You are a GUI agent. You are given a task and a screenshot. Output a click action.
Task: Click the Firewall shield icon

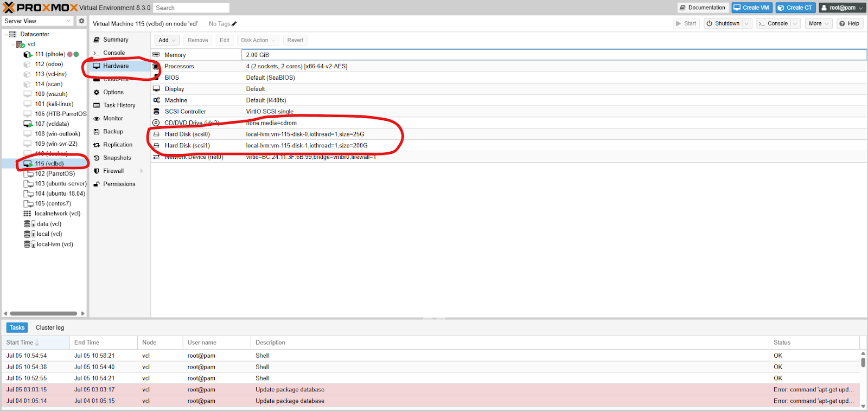(x=97, y=171)
